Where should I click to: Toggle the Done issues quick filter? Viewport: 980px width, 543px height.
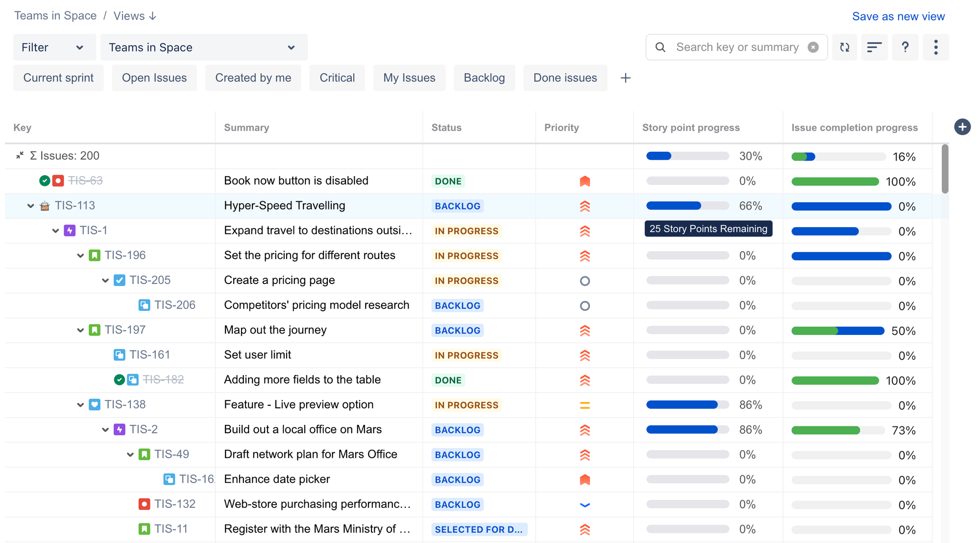point(564,78)
